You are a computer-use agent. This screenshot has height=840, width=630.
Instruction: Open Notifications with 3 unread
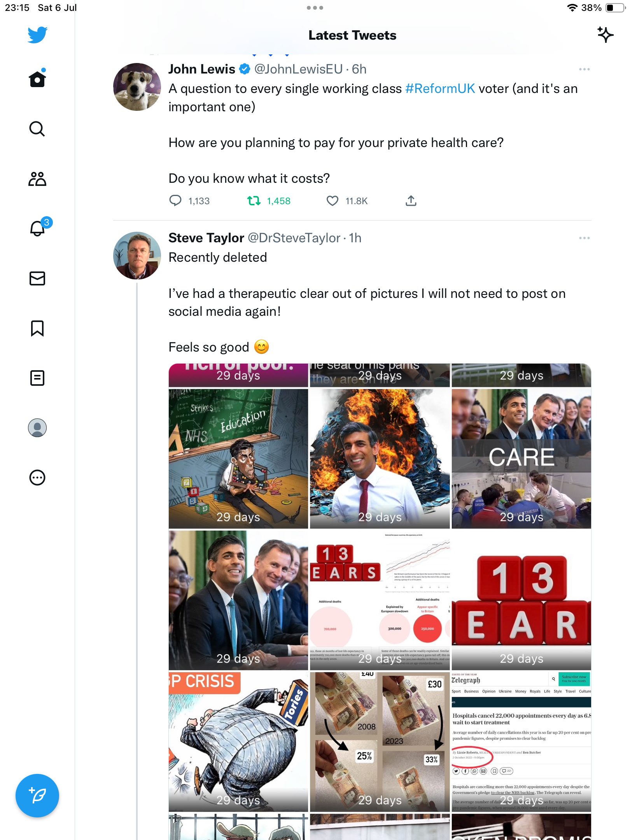(x=37, y=228)
